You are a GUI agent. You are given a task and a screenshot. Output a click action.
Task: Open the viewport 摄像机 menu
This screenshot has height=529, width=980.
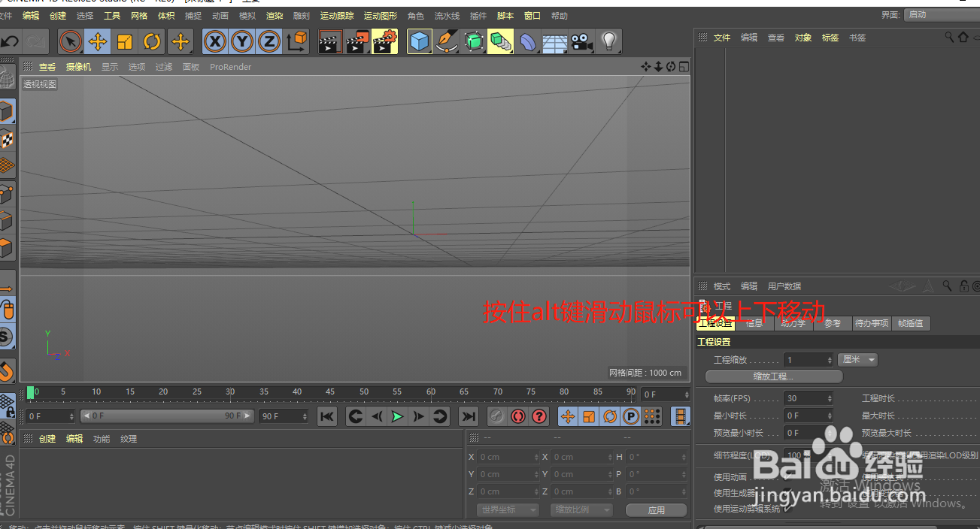click(78, 67)
